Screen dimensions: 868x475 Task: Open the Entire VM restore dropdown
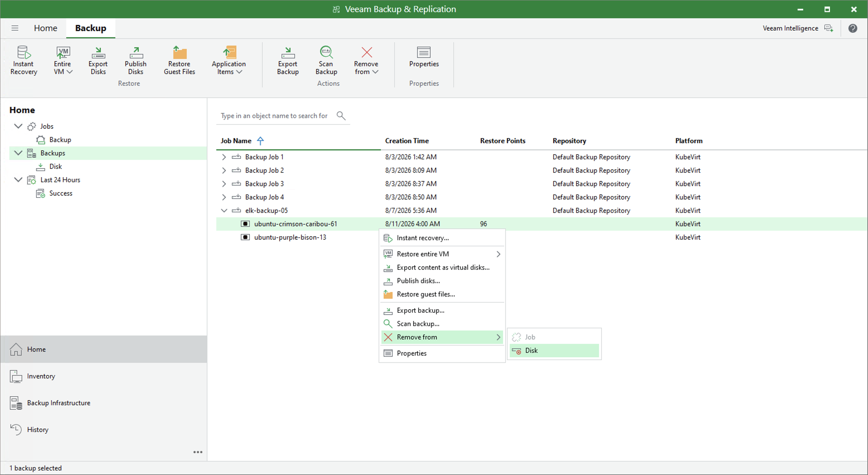pyautogui.click(x=63, y=61)
